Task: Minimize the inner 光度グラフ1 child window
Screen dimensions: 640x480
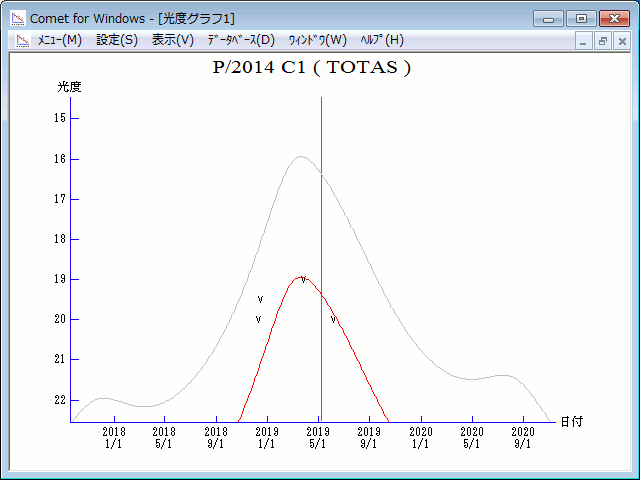Action: point(585,41)
